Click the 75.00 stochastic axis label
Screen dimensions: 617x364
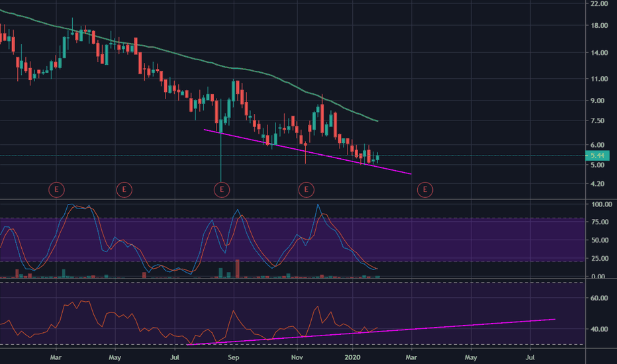(x=600, y=222)
